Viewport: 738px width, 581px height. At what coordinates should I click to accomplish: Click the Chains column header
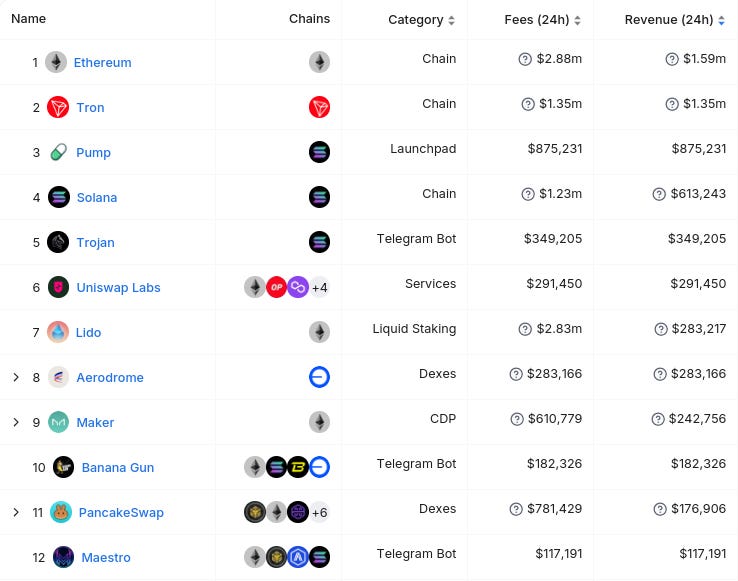point(309,19)
